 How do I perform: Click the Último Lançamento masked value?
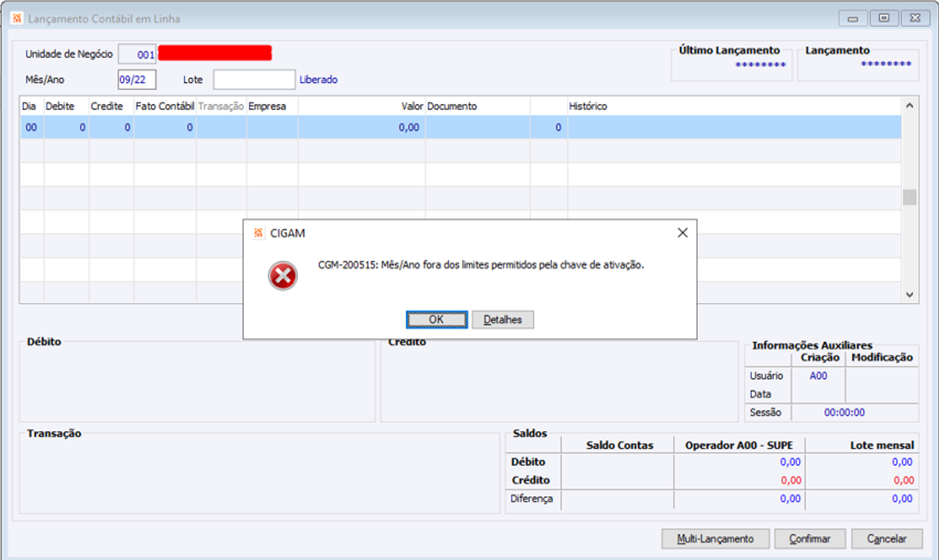pos(761,65)
